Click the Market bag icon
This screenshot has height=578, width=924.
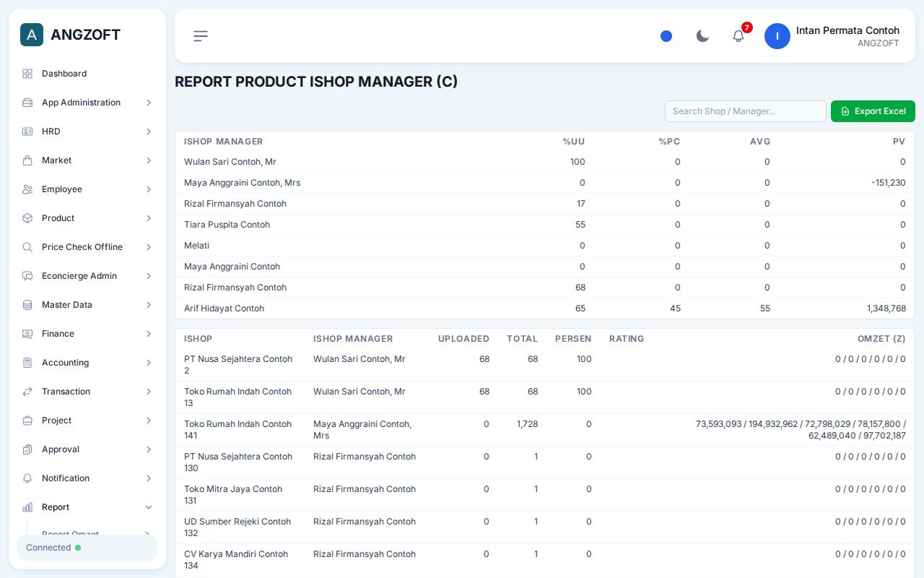pyautogui.click(x=27, y=160)
